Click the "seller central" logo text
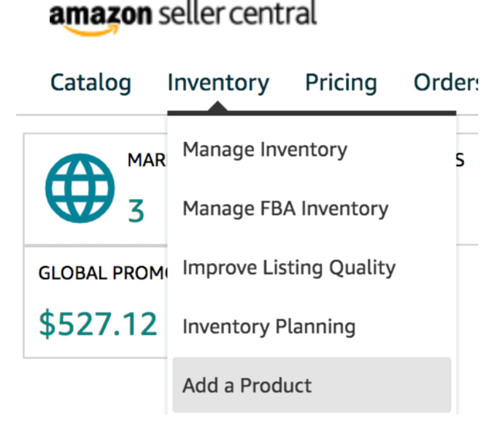 [237, 15]
